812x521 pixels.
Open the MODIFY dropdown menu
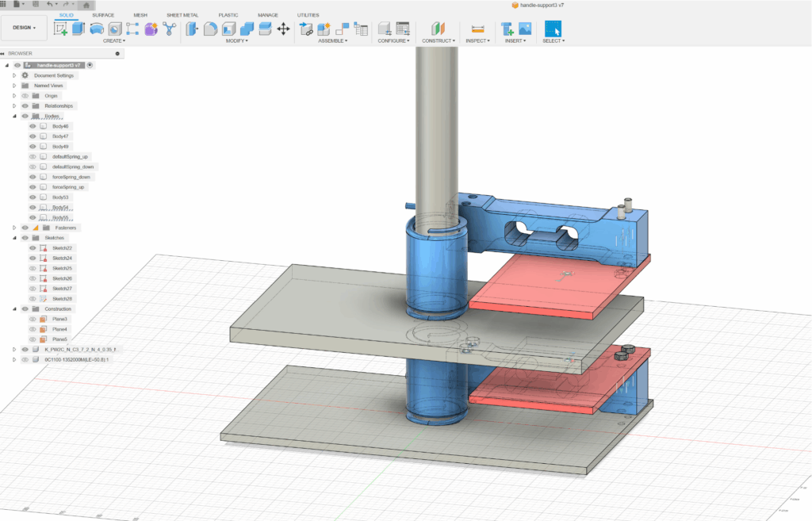236,40
